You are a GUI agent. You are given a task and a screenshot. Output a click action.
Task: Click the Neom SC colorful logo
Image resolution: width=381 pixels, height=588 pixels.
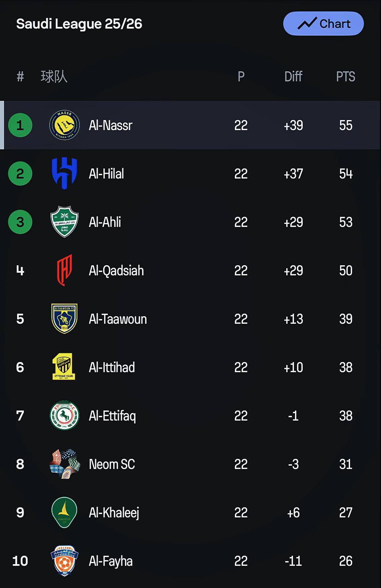coord(65,464)
